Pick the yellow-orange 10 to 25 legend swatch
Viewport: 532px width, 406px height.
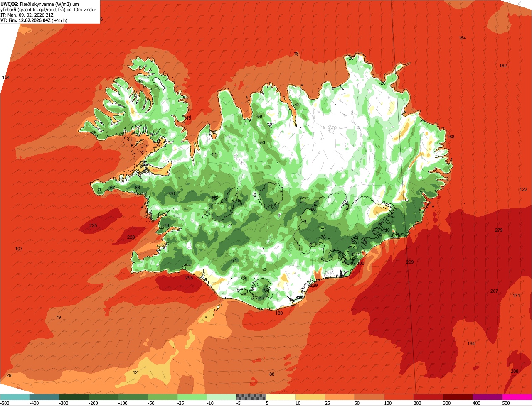[x=310, y=397]
